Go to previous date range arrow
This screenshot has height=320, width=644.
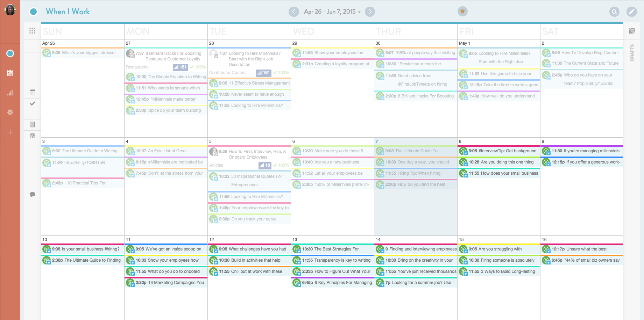coord(294,12)
